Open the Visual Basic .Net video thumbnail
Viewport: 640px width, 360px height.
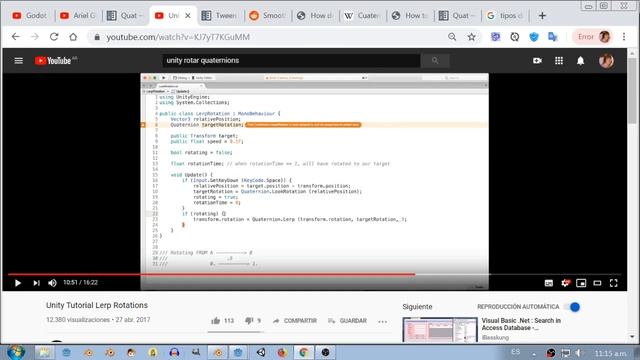coord(440,330)
